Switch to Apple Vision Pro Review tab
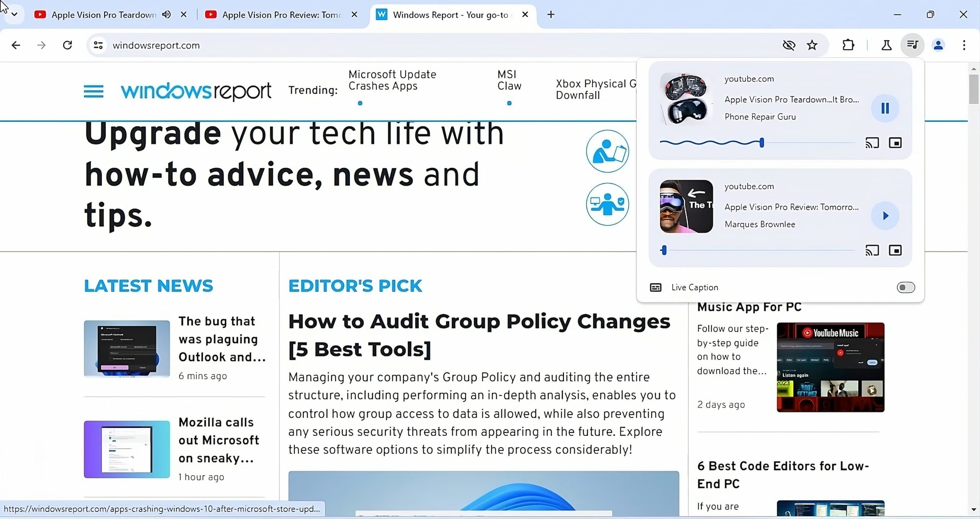The width and height of the screenshot is (980, 519). click(282, 15)
